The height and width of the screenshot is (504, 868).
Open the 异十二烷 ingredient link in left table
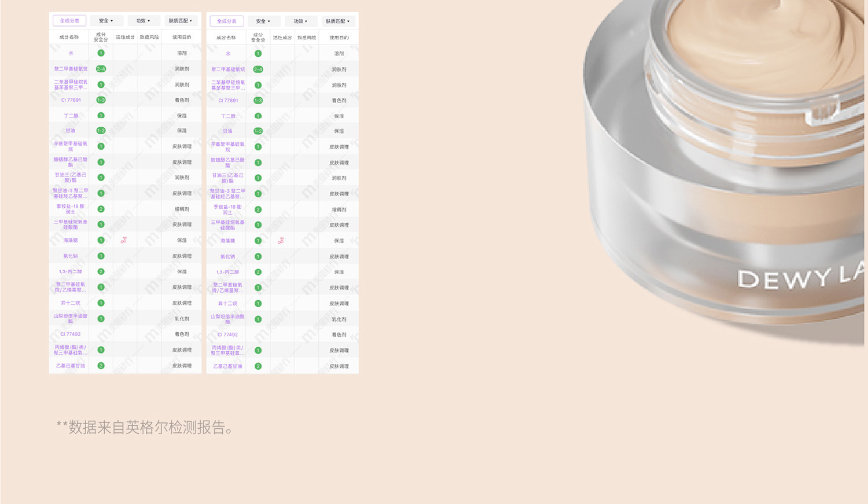[71, 303]
